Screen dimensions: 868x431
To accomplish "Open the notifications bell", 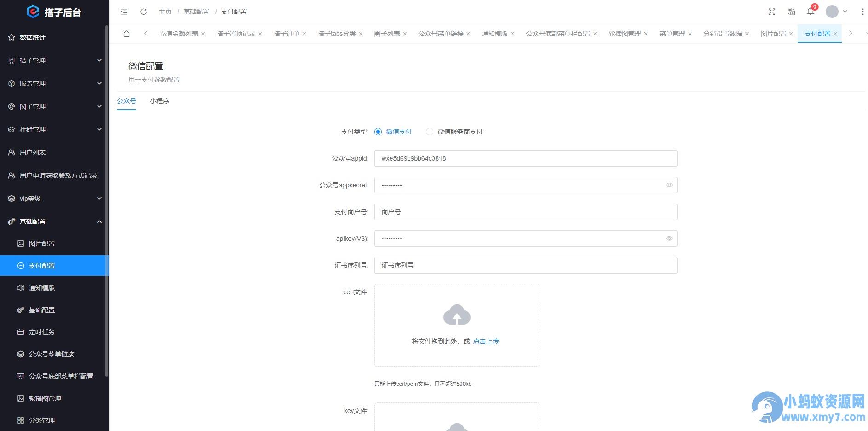I will pos(811,12).
